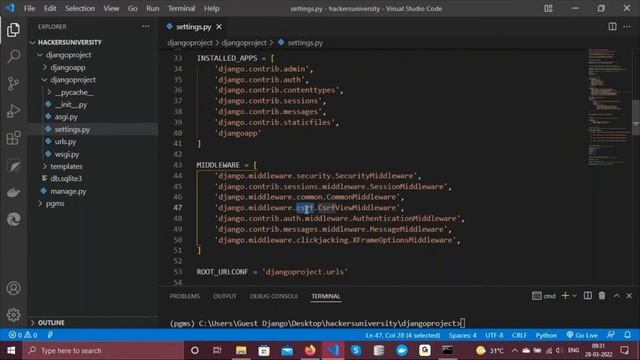The width and height of the screenshot is (640, 360).
Task: Open wsgi.py in explorer
Action: click(x=67, y=154)
